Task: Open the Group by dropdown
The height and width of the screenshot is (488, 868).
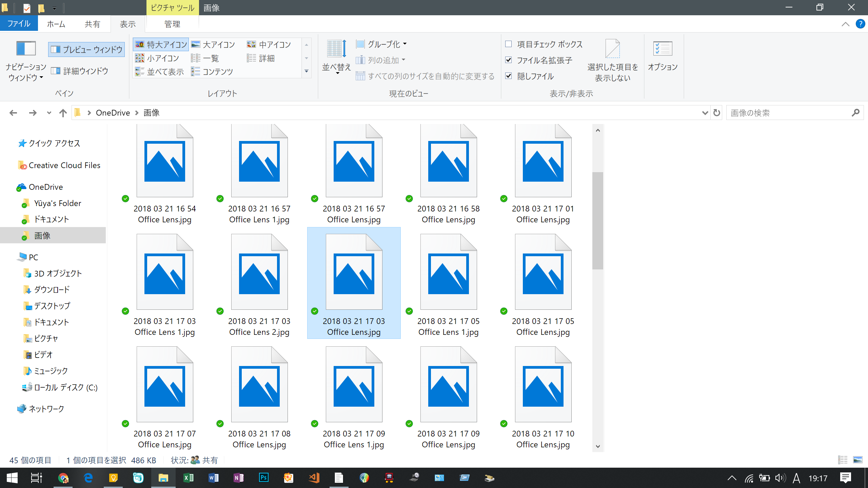Action: click(x=382, y=44)
